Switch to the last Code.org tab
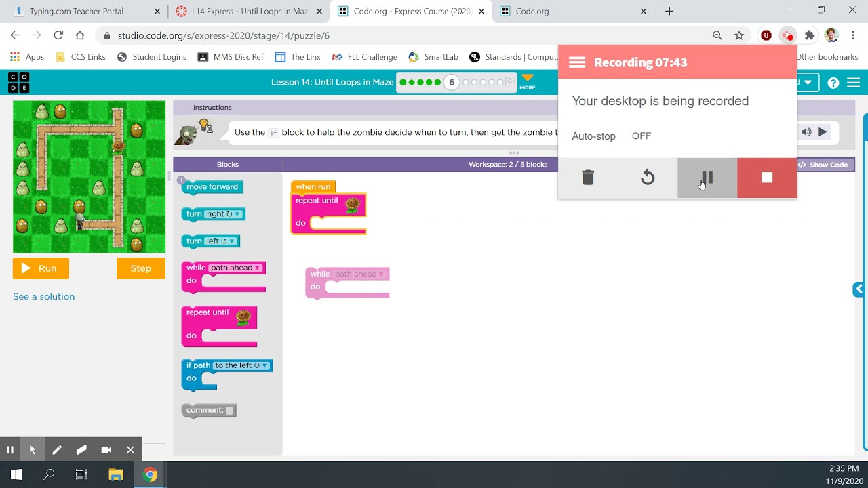Image resolution: width=868 pixels, height=488 pixels. 573,11
